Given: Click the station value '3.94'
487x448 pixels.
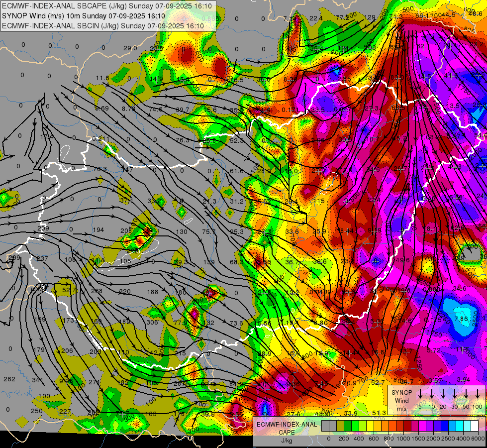Looking at the screenshot, I should (x=464, y=380).
